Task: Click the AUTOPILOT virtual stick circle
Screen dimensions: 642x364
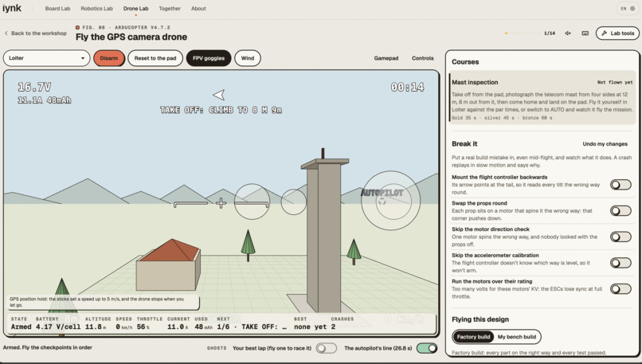Action: (x=390, y=201)
